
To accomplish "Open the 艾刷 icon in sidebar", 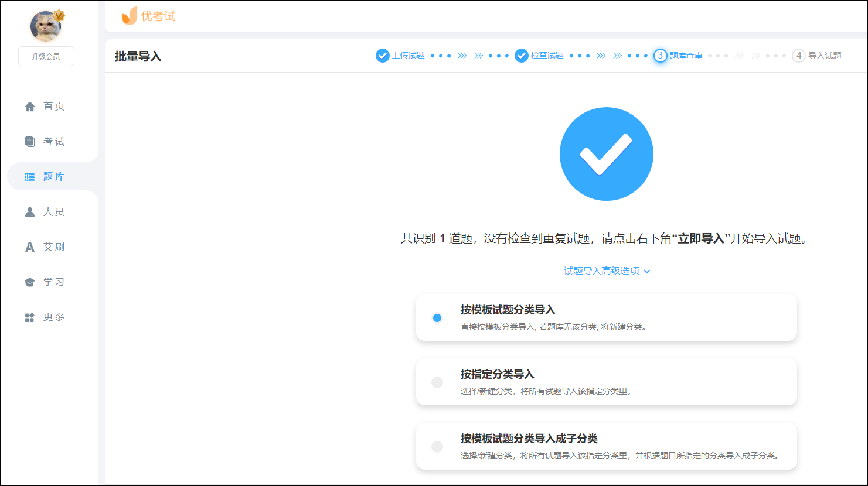I will click(x=30, y=247).
